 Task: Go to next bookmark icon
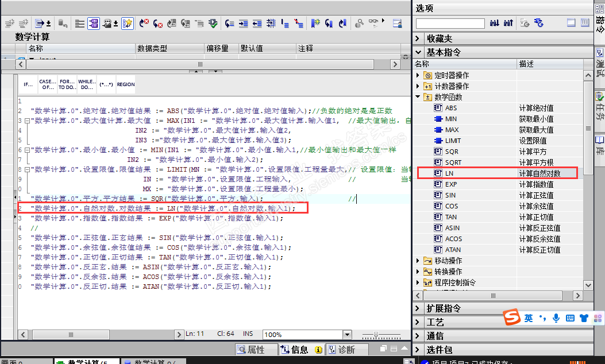point(329,24)
